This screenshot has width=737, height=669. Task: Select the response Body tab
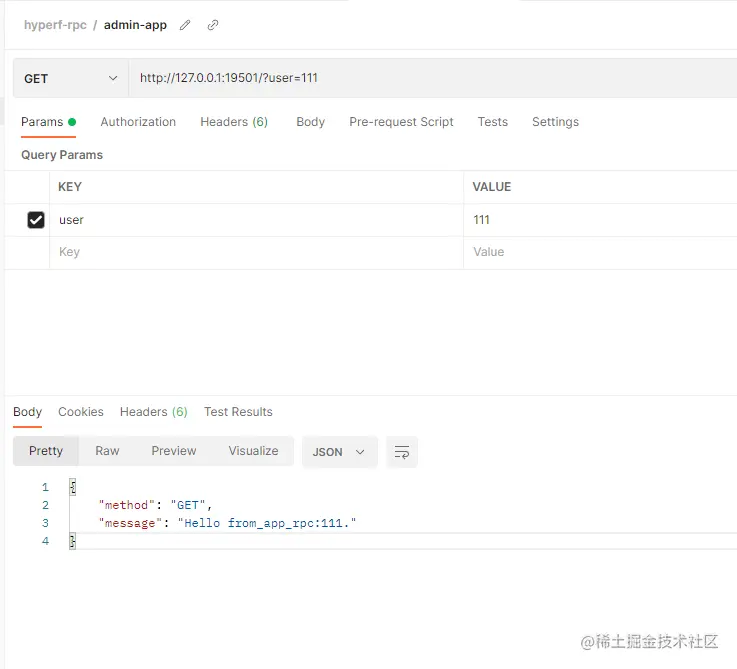(27, 412)
